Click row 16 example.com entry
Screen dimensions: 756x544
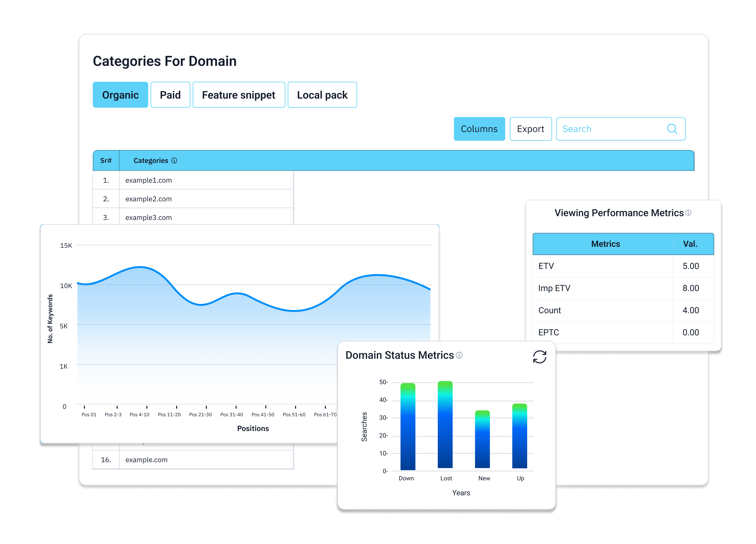146,460
